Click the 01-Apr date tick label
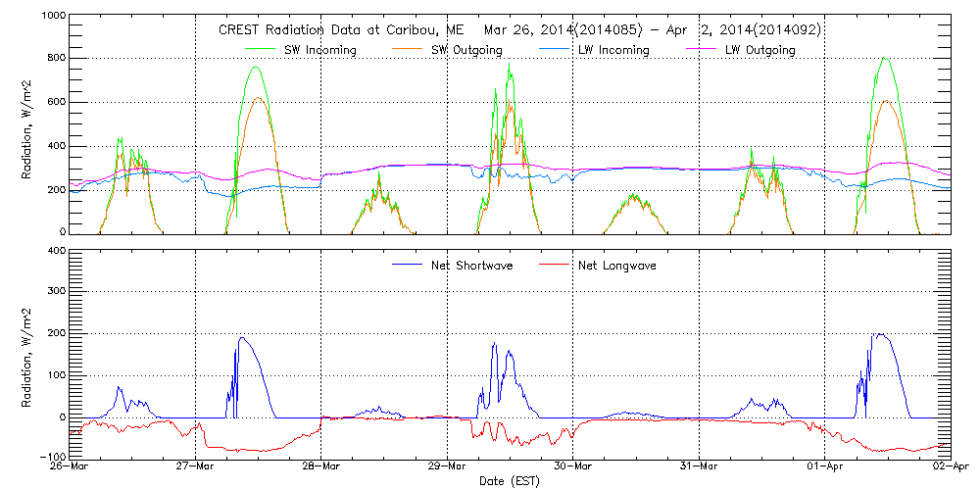 coord(825,467)
